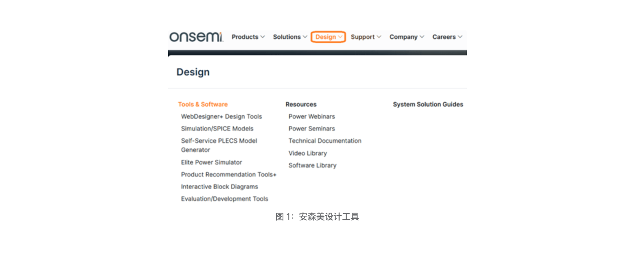Expand the Solutions navigation menu
Image resolution: width=644 pixels, height=256 pixels.
coord(290,37)
